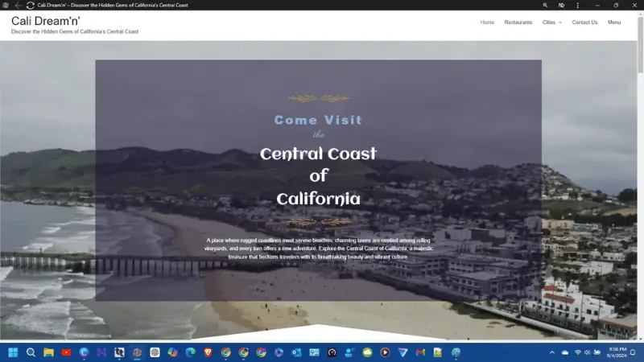
Task: Open Microsoft Edge from the taskbar
Action: [190, 352]
